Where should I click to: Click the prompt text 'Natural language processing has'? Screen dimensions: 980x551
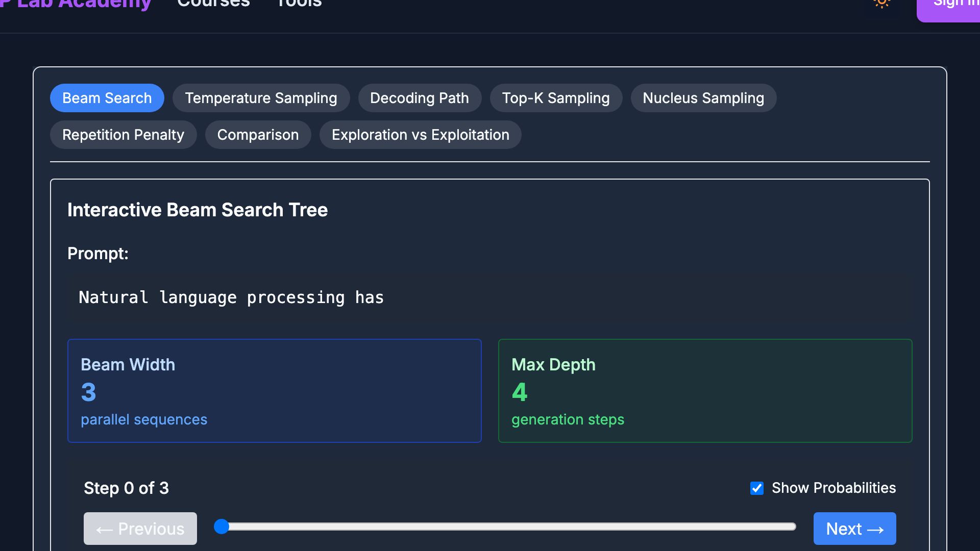[x=231, y=297]
